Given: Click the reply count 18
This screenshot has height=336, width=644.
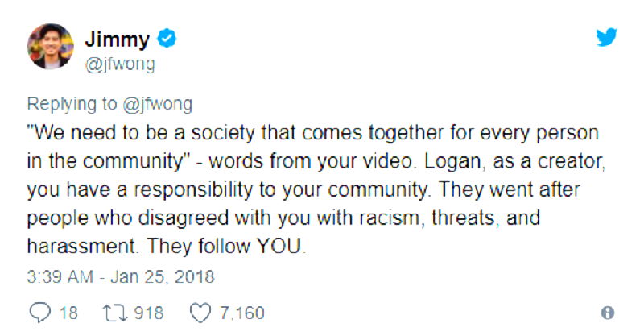Looking at the screenshot, I should [68, 313].
